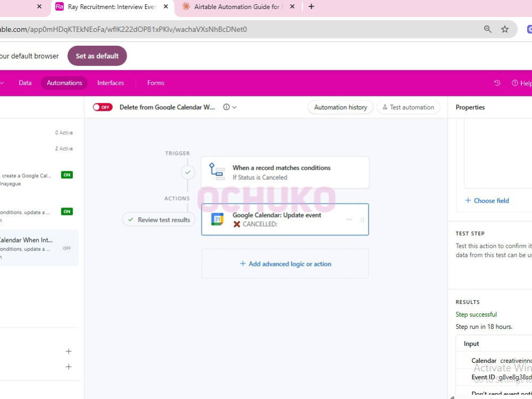Toggle the 'create a Google Cal' automation ON badge
The image size is (532, 399).
[67, 174]
